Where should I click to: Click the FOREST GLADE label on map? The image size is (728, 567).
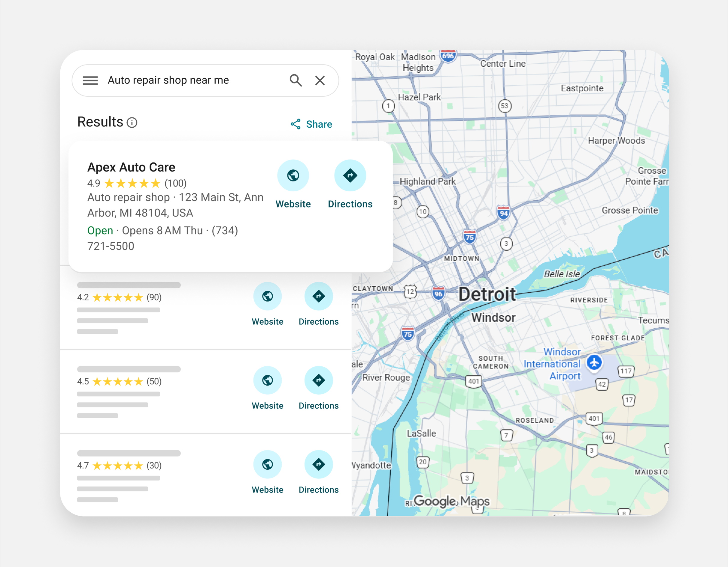click(618, 338)
